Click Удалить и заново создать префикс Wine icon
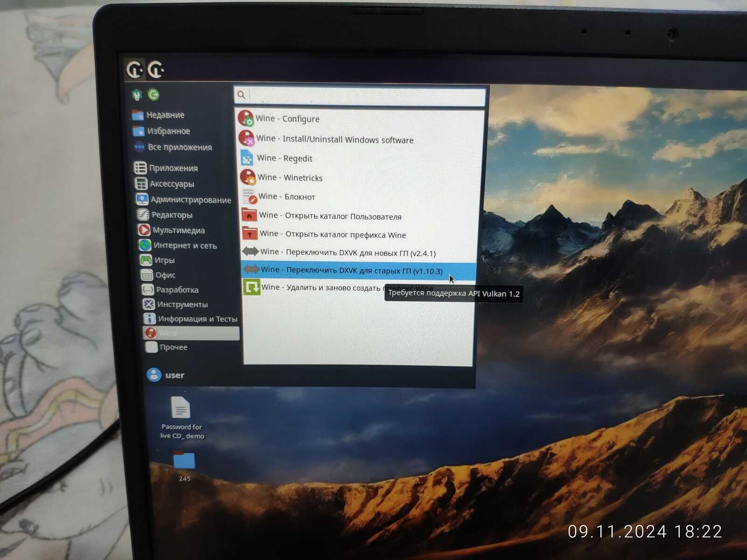This screenshot has height=560, width=747. [x=252, y=287]
